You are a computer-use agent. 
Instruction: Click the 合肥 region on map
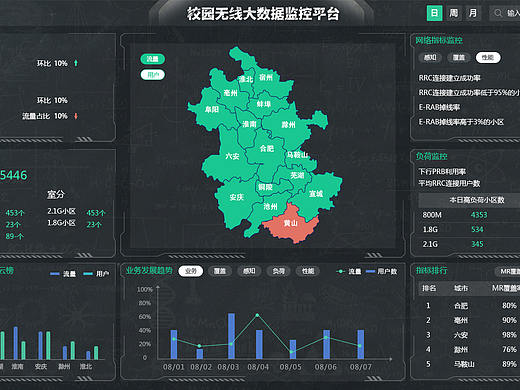(x=266, y=149)
